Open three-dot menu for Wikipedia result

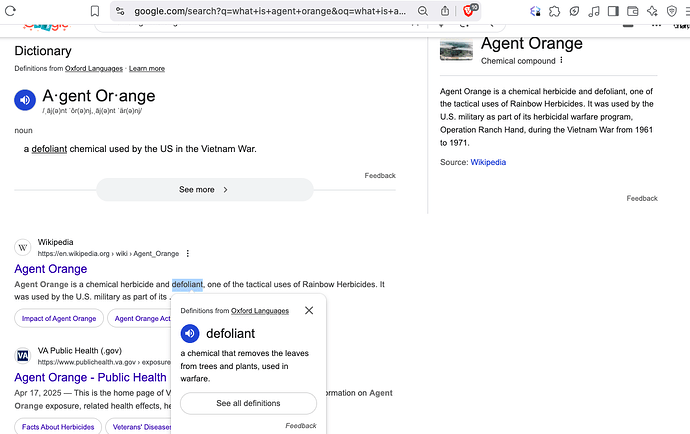[188, 254]
